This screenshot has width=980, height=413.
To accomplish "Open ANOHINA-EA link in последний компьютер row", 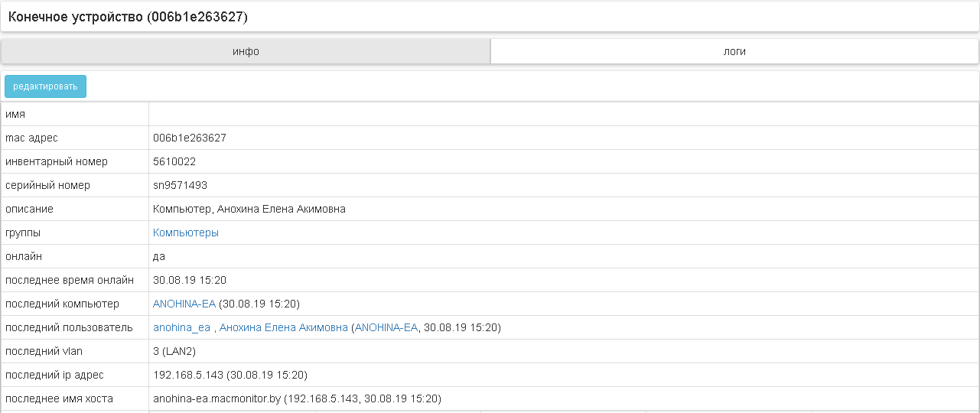I will [x=184, y=304].
